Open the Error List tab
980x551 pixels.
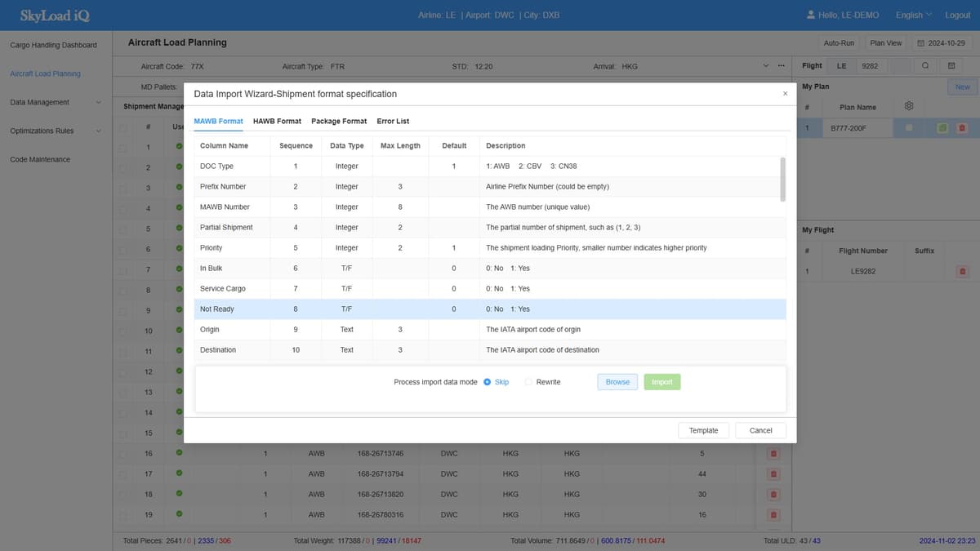[x=393, y=121]
